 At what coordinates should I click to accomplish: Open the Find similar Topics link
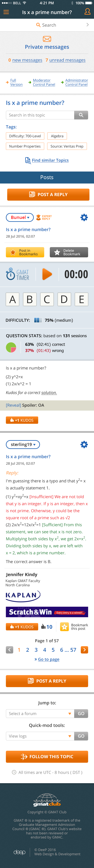50,160
